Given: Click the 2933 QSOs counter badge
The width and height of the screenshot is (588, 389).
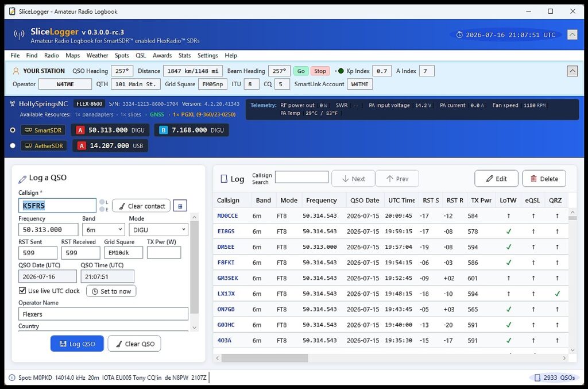Looking at the screenshot, I should (555, 378).
